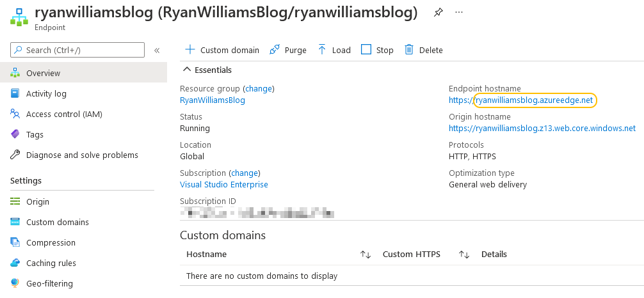Select Caching rules in Settings
Image resolution: width=644 pixels, height=298 pixels.
(x=51, y=263)
